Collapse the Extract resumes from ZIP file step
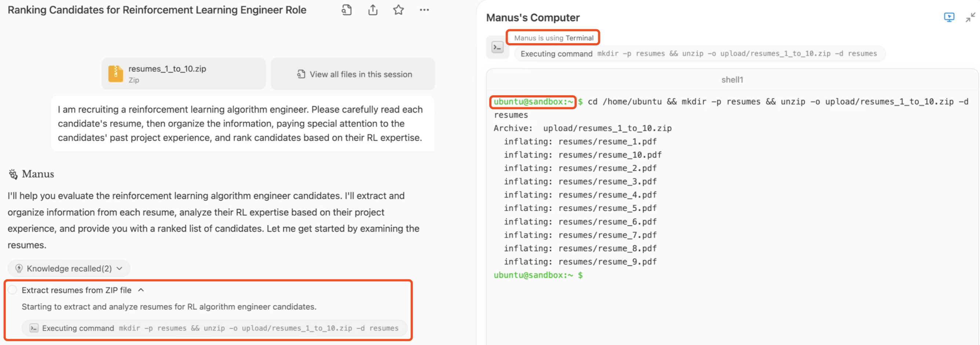 tap(141, 290)
